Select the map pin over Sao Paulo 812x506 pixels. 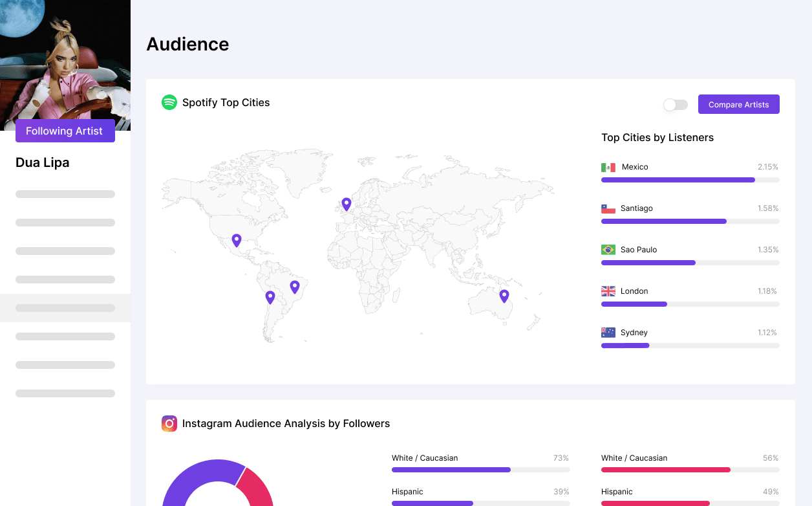pos(295,287)
